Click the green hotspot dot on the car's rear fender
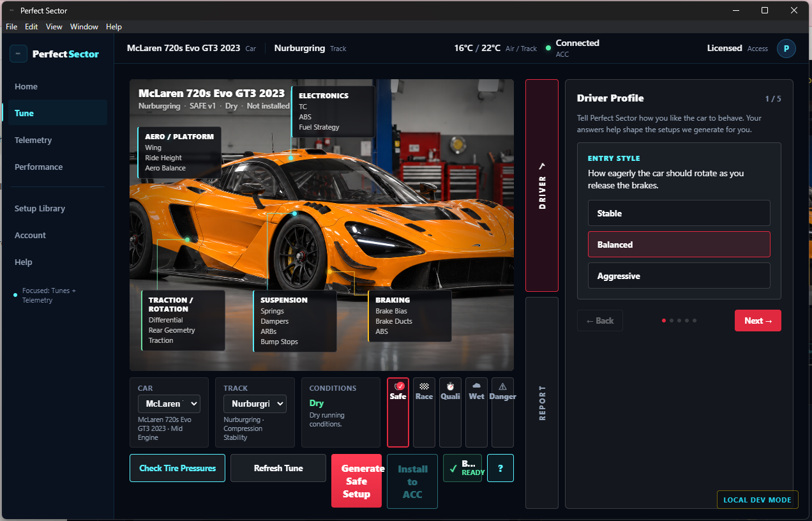Viewport: 812px width, 521px height. point(188,239)
